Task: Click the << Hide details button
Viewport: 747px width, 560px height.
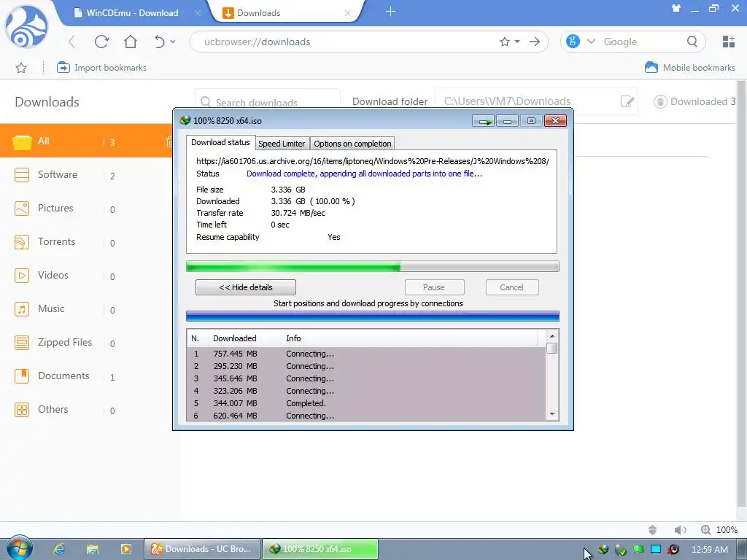Action: [x=246, y=287]
